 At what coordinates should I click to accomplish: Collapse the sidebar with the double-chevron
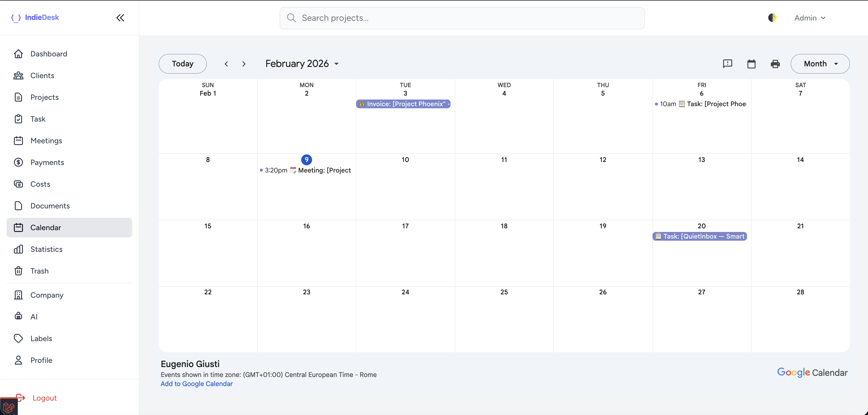pos(120,18)
